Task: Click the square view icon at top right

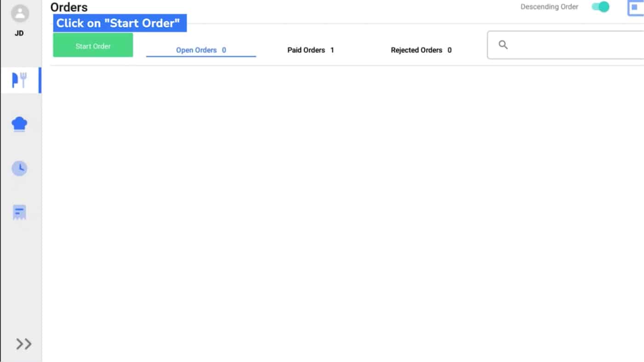Action: click(x=635, y=7)
